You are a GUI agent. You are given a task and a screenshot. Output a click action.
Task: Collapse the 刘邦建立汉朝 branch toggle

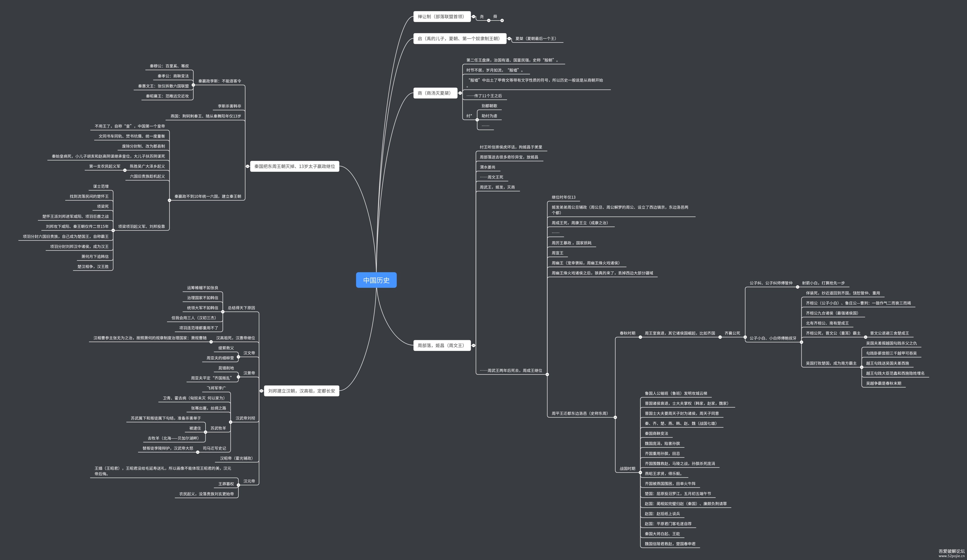point(261,391)
